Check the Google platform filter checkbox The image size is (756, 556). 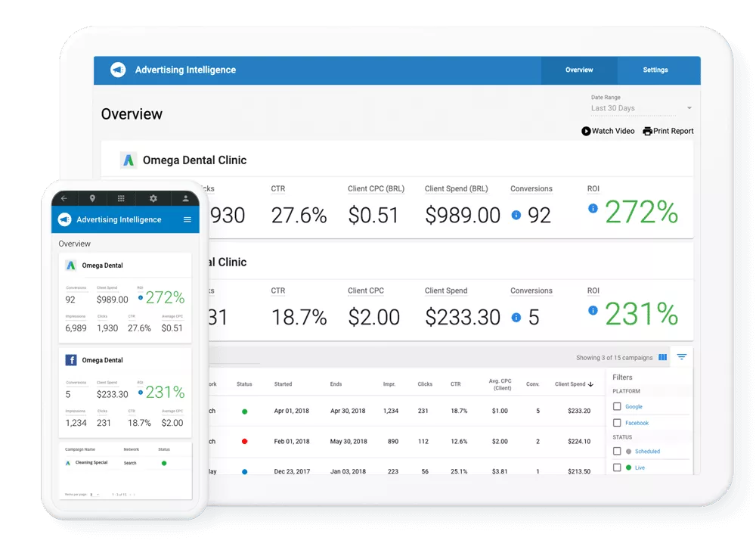(x=617, y=406)
